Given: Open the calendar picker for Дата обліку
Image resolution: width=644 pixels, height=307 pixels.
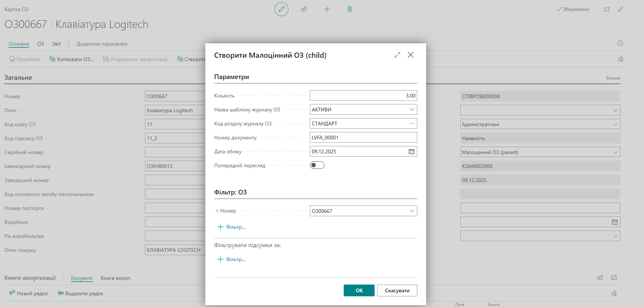Looking at the screenshot, I should [411, 151].
